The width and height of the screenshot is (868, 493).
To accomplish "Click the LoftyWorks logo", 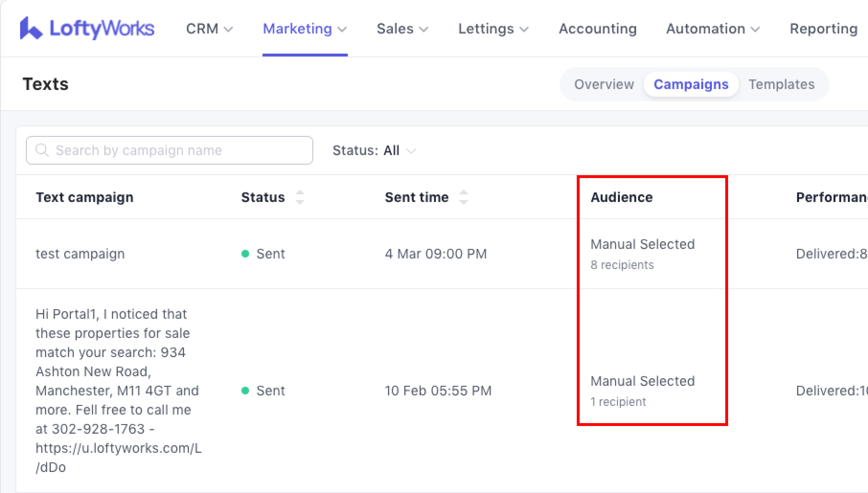I will pos(87,29).
